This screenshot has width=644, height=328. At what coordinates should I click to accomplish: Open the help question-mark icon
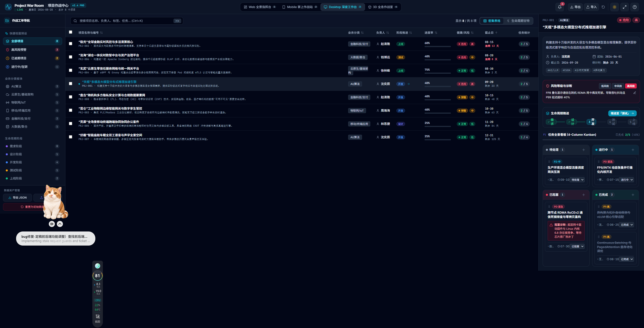coord(635,7)
